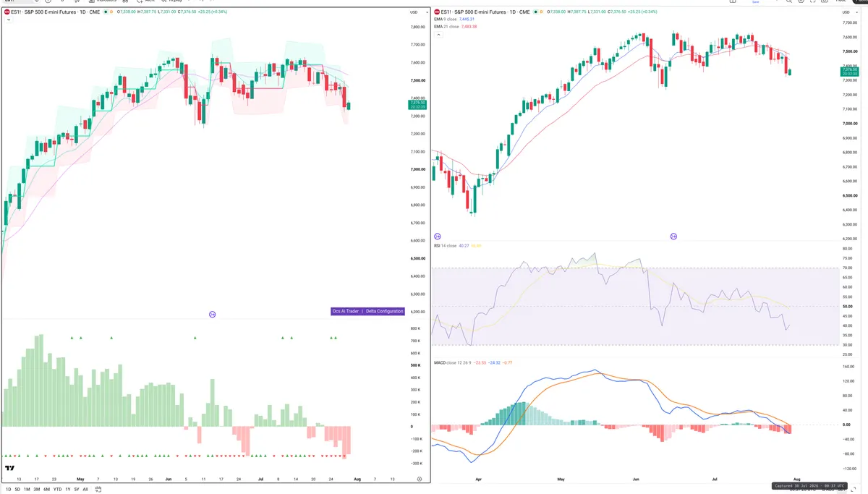Click the orange D data indicator on right chart
868x494 pixels.
[x=541, y=12]
